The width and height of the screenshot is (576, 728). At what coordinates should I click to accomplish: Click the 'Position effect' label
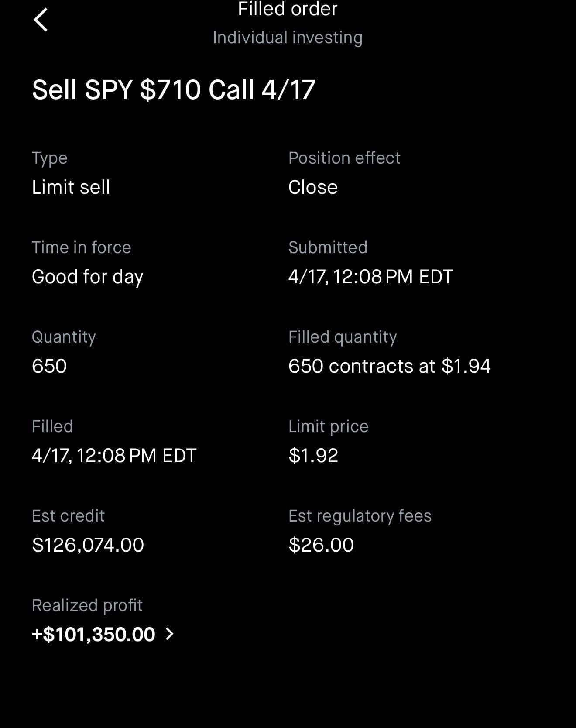(x=344, y=158)
